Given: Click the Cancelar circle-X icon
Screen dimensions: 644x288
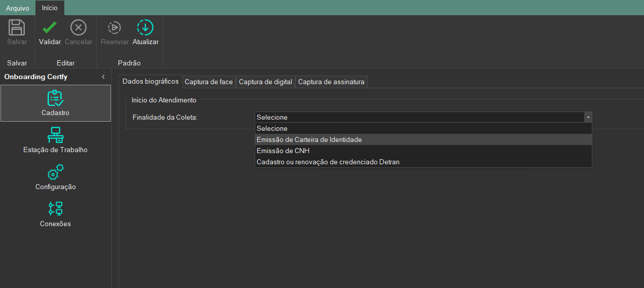Looking at the screenshot, I should click(x=78, y=27).
